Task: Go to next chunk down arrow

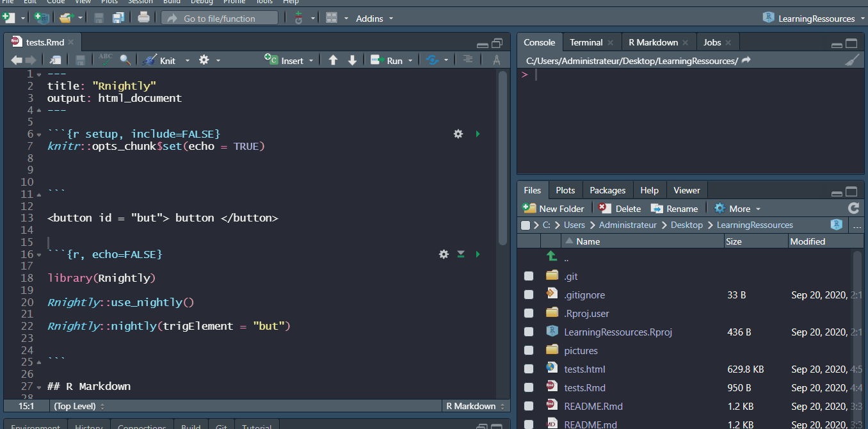Action: click(x=352, y=60)
